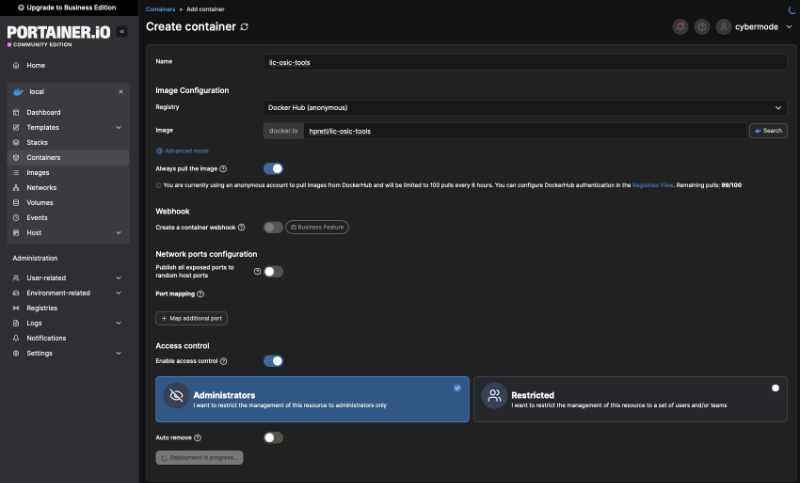This screenshot has width=800, height=483.
Task: Open the notifications bell icon in header
Action: pyautogui.click(x=681, y=27)
